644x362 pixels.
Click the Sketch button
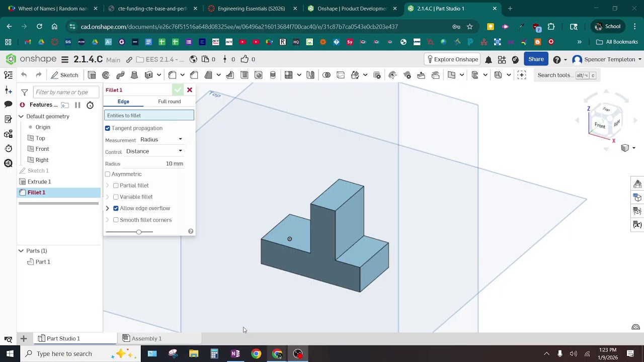64,75
